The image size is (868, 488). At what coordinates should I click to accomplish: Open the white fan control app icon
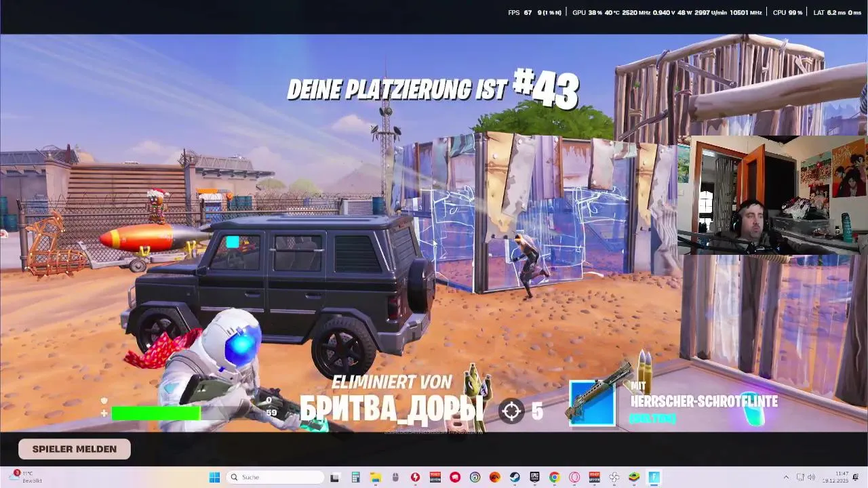point(614,477)
